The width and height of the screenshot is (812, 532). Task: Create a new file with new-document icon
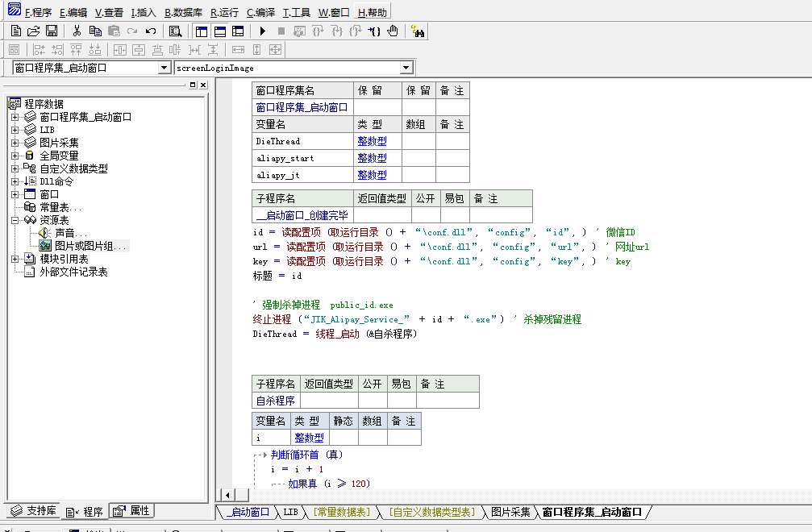tap(15, 31)
